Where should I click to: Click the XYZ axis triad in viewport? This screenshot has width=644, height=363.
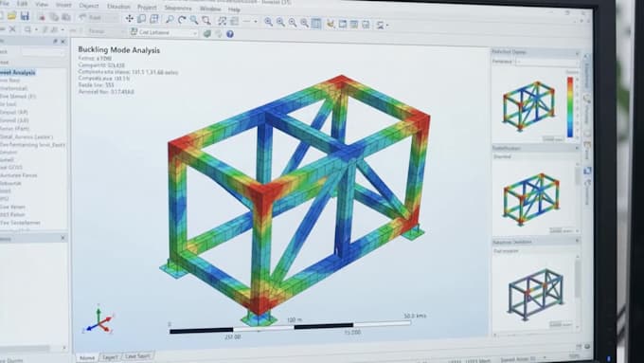pyautogui.click(x=99, y=319)
